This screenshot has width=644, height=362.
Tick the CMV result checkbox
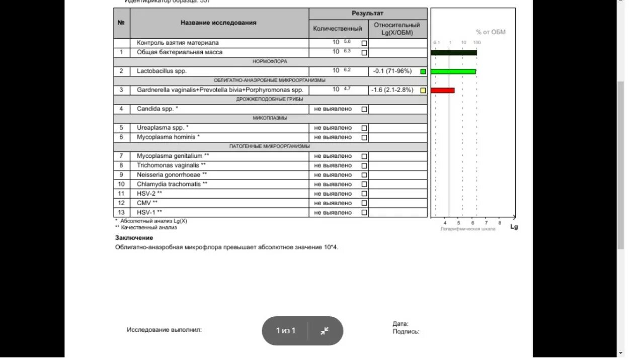point(364,203)
